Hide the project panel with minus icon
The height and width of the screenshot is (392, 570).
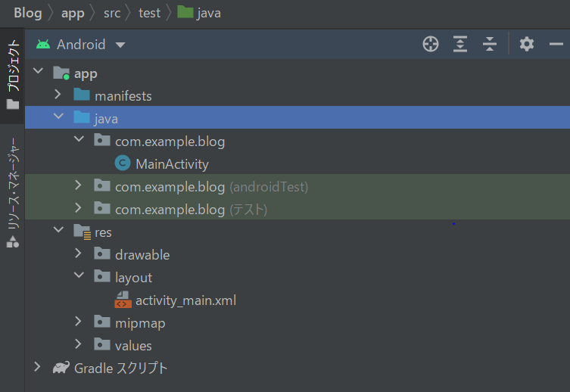(556, 45)
